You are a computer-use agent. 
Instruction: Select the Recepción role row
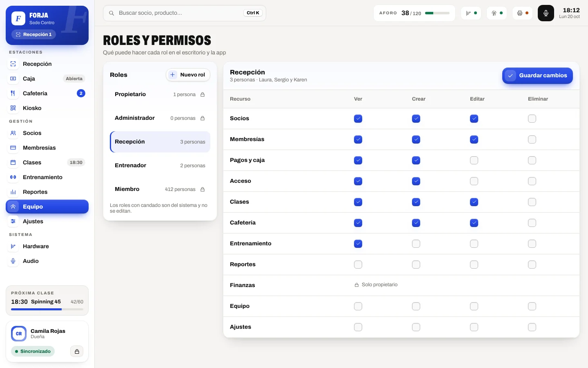(x=160, y=142)
